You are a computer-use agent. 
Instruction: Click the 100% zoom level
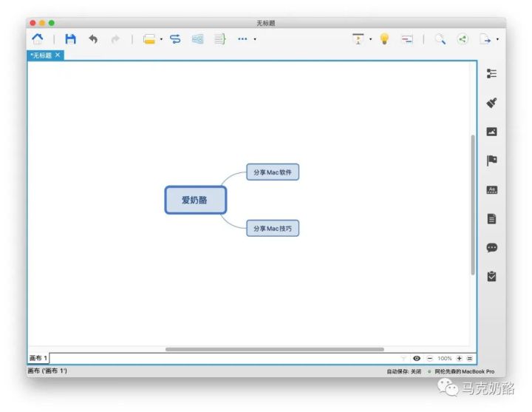[445, 358]
